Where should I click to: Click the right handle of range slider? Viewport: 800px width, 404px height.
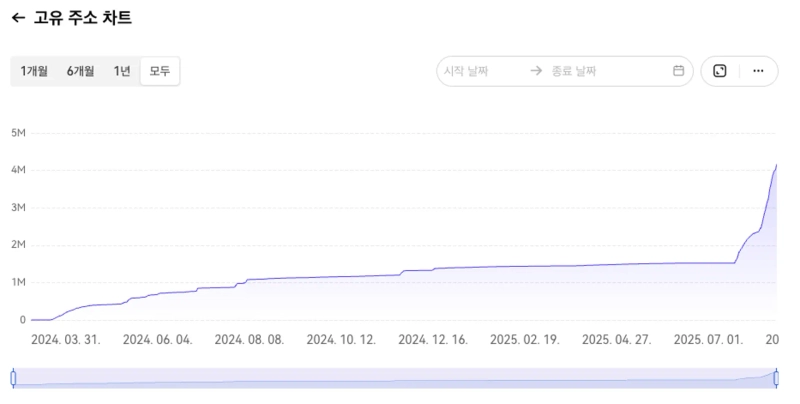776,377
